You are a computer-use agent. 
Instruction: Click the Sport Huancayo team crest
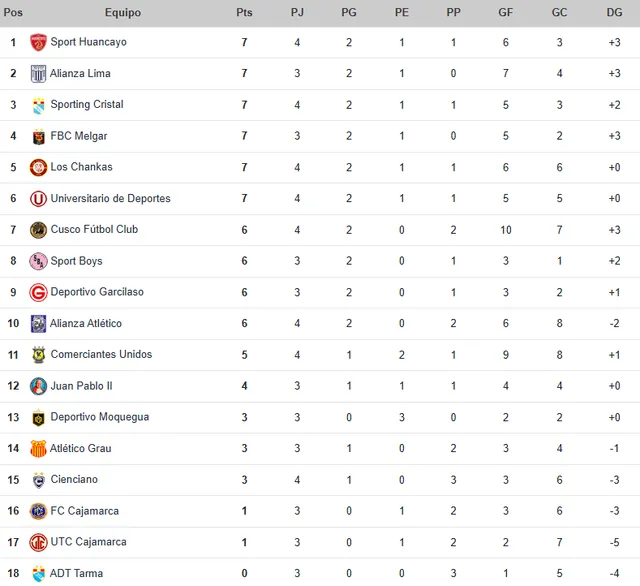[38, 42]
